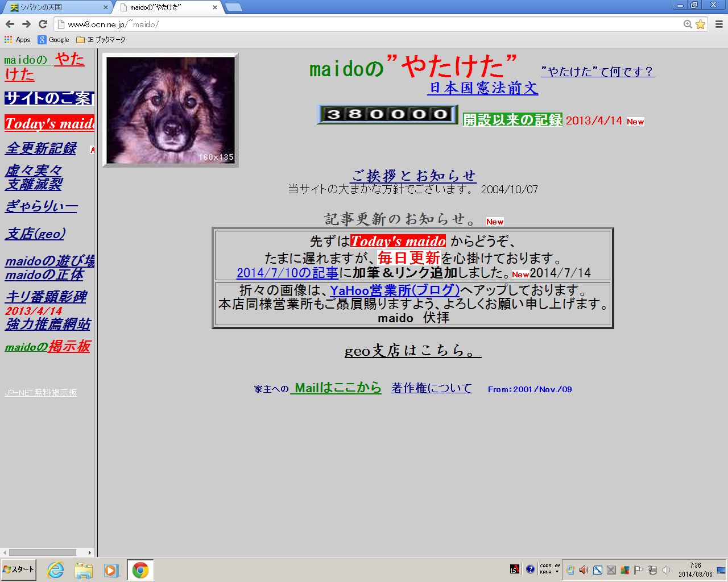Click the colorful AVG tray icon

tap(625, 570)
